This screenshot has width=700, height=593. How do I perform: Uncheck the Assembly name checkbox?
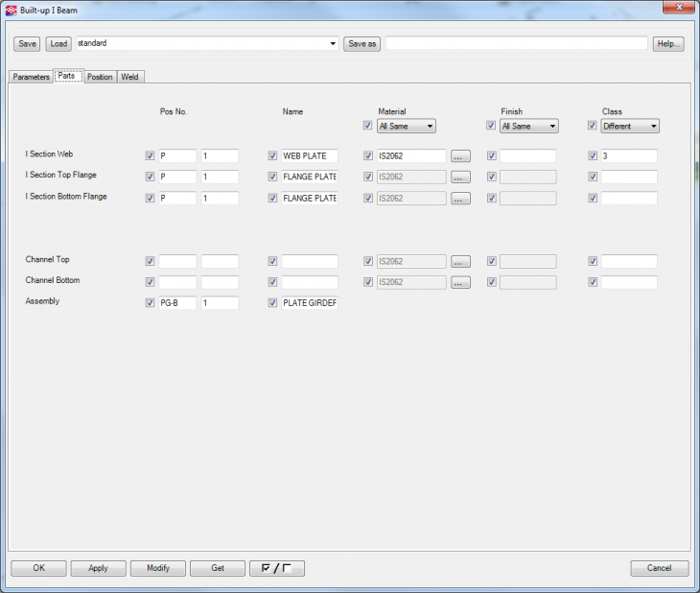click(x=273, y=303)
